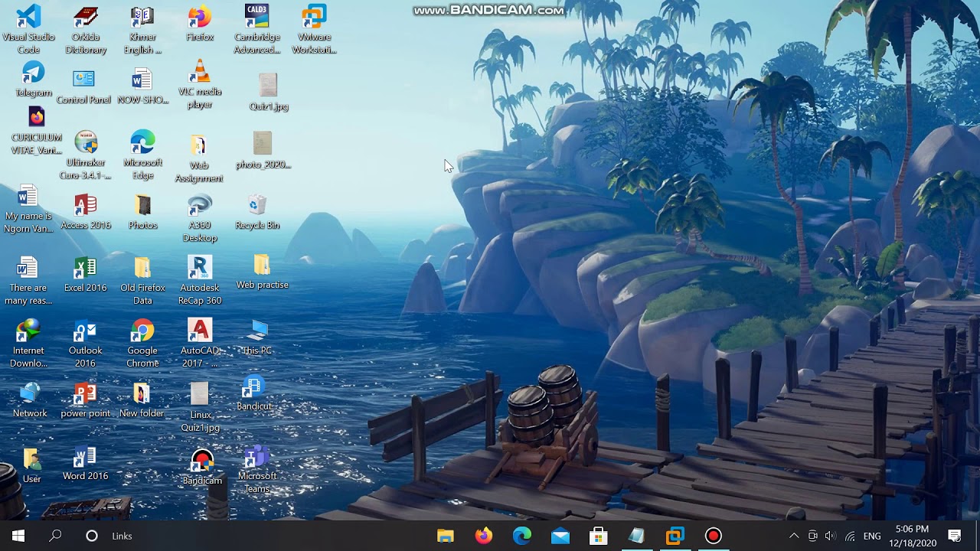Open the Web Assignment folder
This screenshot has height=551, width=980.
[x=199, y=159]
